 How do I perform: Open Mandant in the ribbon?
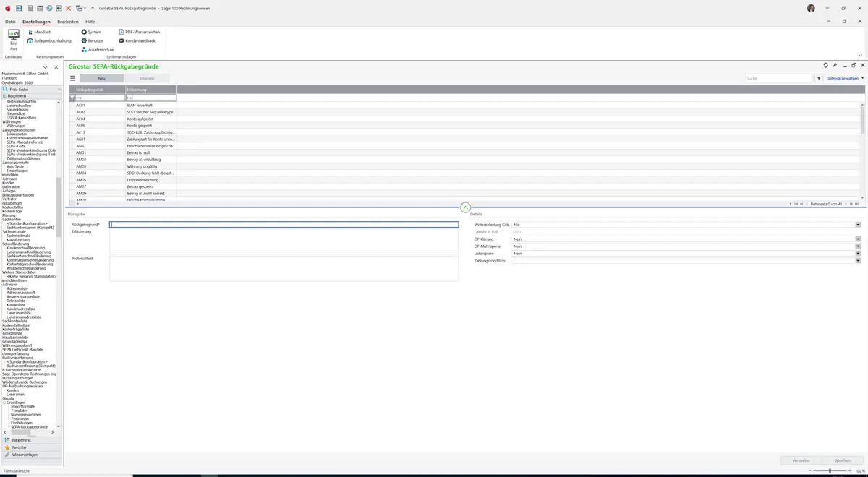point(39,32)
